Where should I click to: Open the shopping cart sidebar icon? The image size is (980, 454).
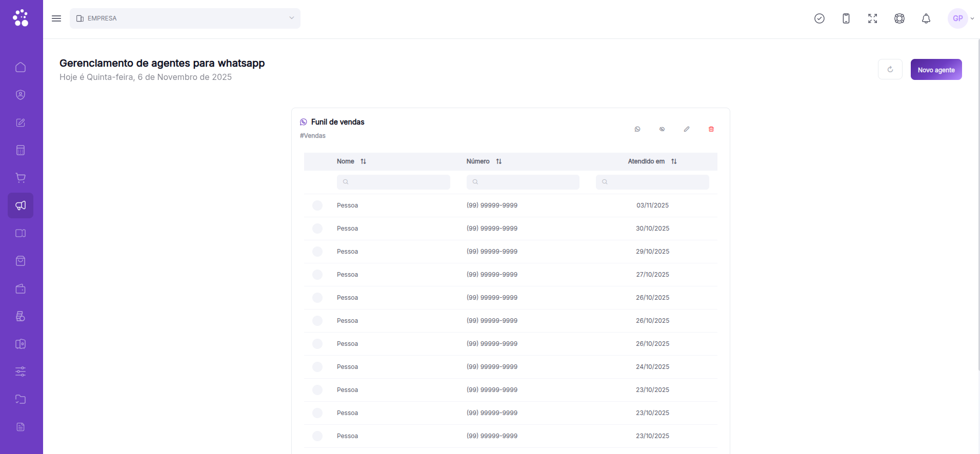coord(21,178)
